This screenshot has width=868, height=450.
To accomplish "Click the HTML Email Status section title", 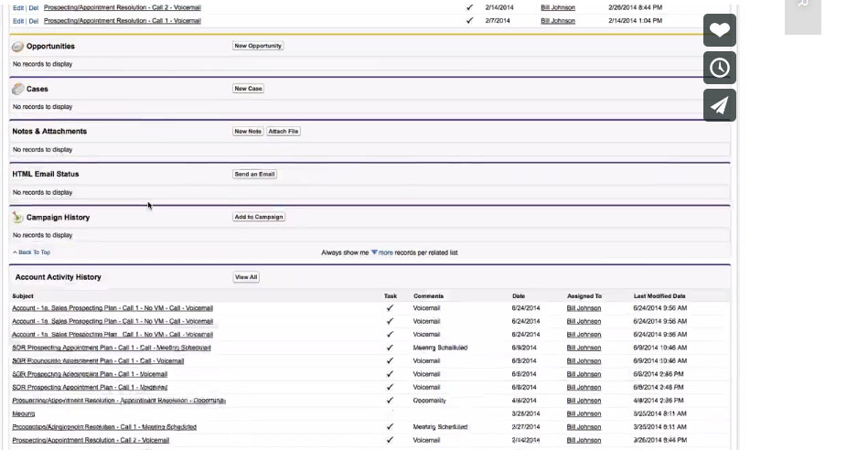I will (x=46, y=174).
